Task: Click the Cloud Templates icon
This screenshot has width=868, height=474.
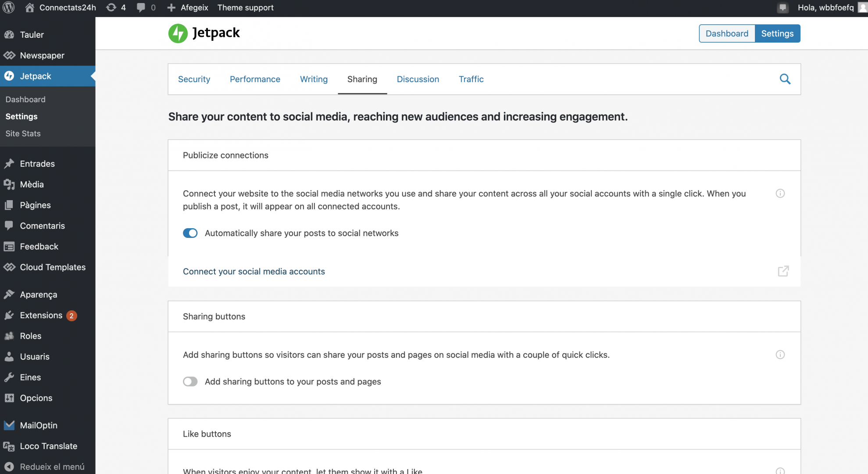Action: pyautogui.click(x=9, y=267)
